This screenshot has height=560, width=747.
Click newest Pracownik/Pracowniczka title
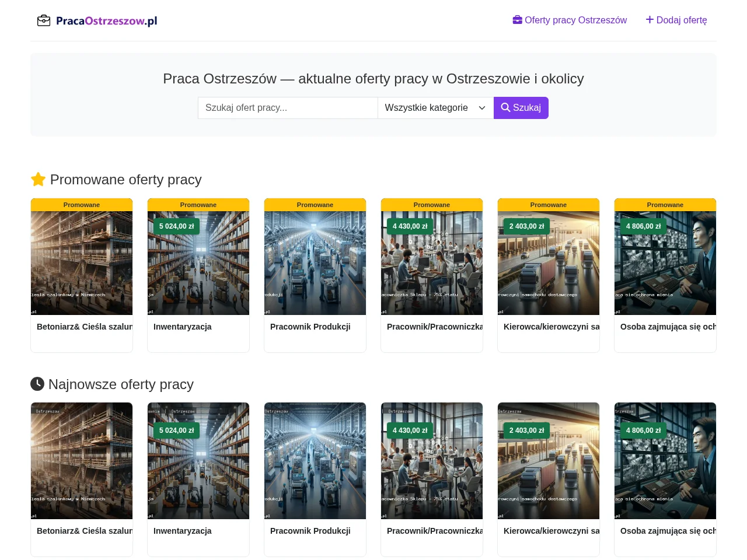tap(435, 531)
